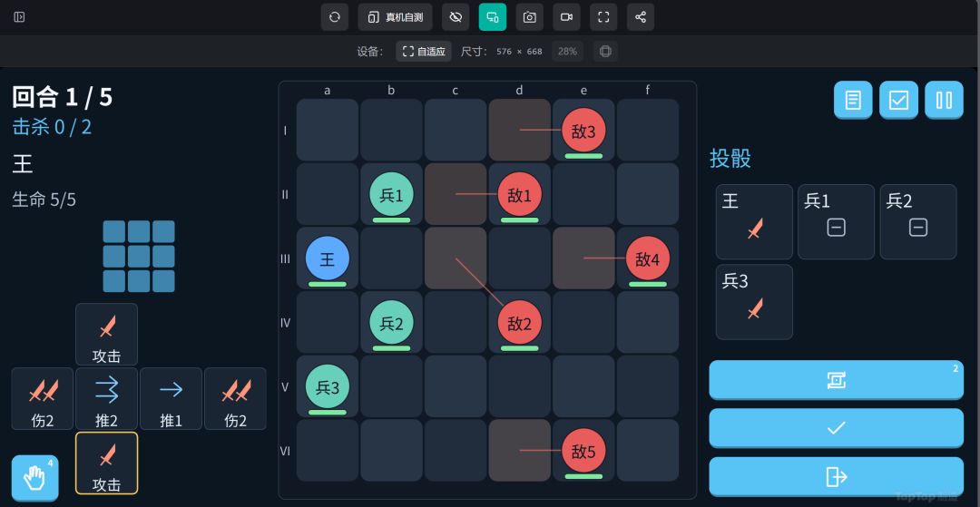Click the fit-to-screen icon beside 28%
The width and height of the screenshot is (980, 507).
click(605, 51)
